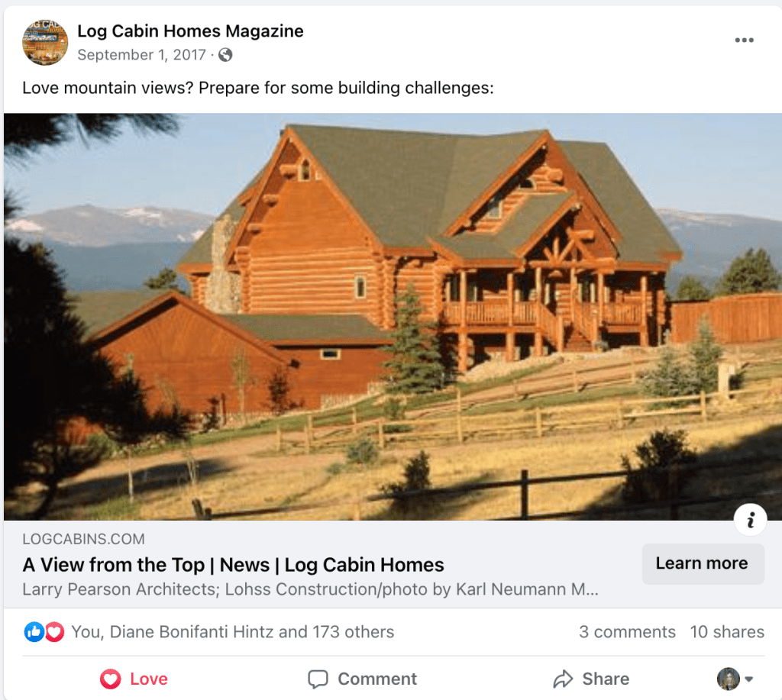Click the Log Cabin Homes Magazine profile picture
The width and height of the screenshot is (782, 700).
tap(45, 43)
